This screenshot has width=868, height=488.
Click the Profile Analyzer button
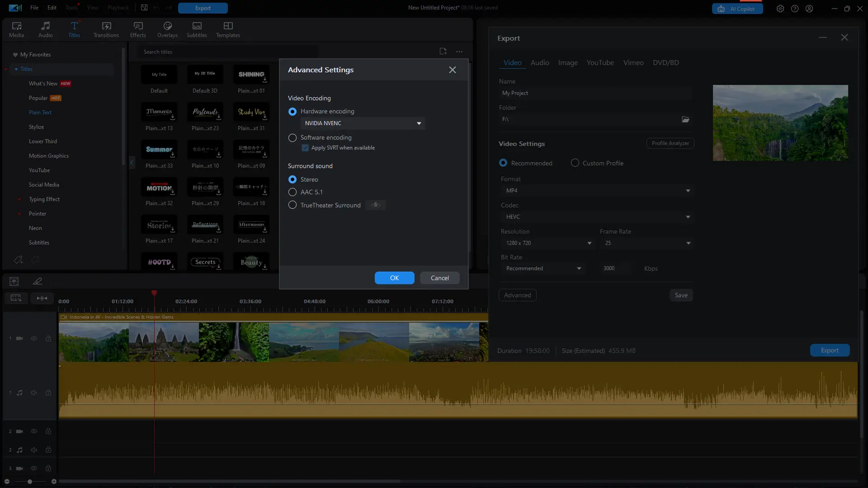pos(670,143)
